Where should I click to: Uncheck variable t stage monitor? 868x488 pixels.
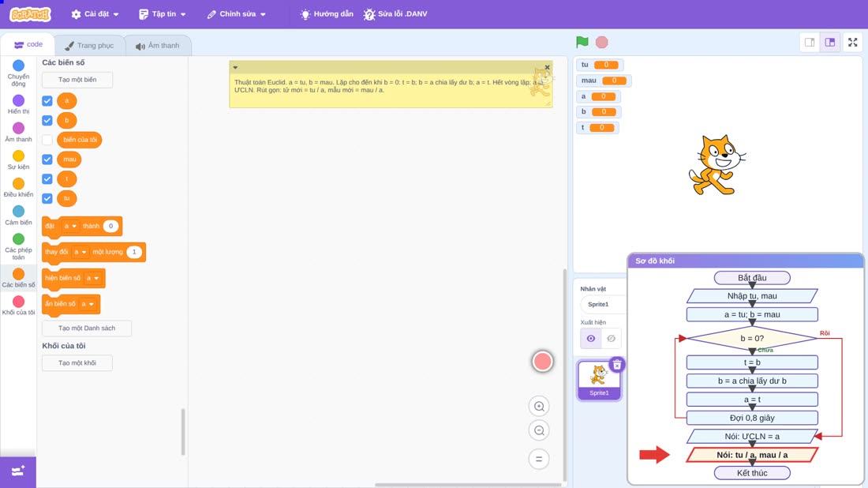tap(47, 179)
